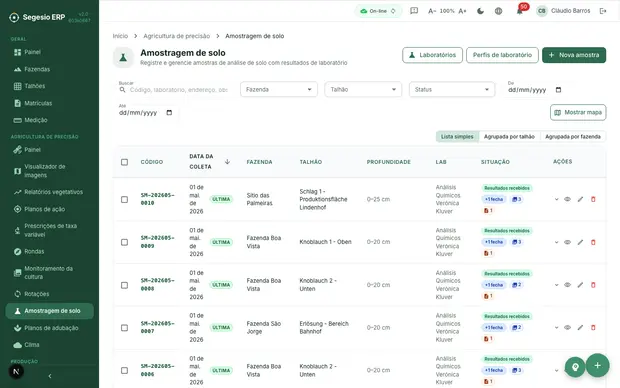Open Perfis de laboratório button
Viewport: 620px width, 388px height.
(502, 55)
